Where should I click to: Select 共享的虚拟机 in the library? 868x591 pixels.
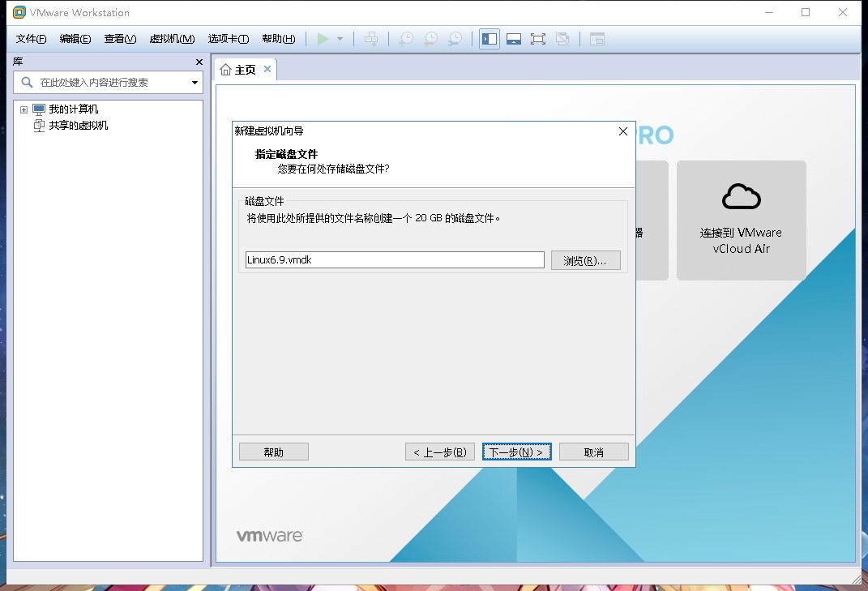(78, 125)
